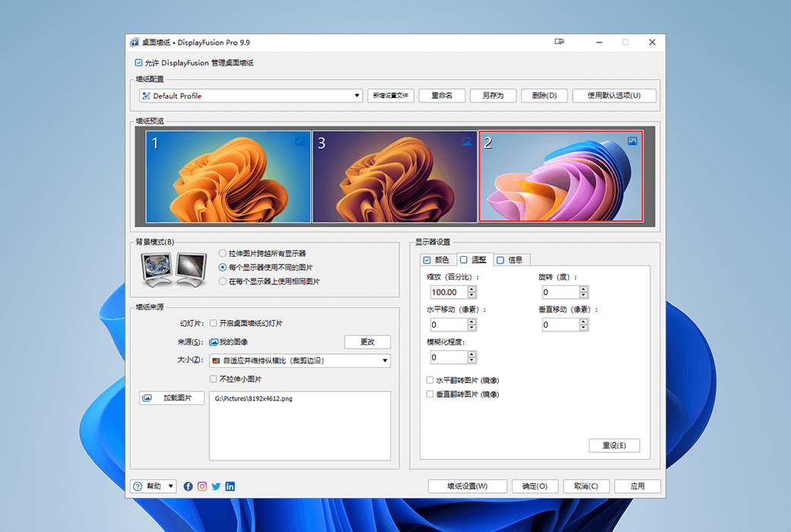Switch to the 调整 tab
This screenshot has height=532, width=791.
click(474, 260)
